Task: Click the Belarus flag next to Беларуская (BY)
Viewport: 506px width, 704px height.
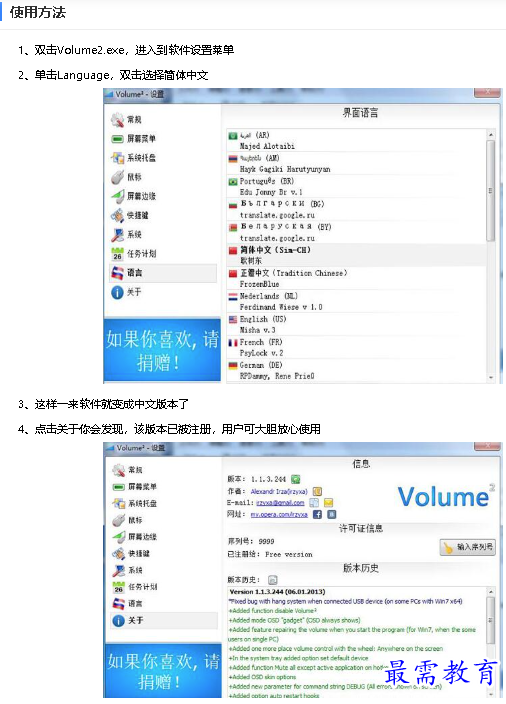Action: point(233,228)
